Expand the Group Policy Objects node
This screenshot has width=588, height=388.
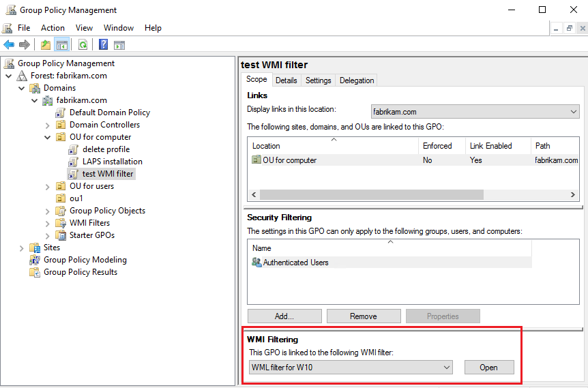click(x=47, y=211)
